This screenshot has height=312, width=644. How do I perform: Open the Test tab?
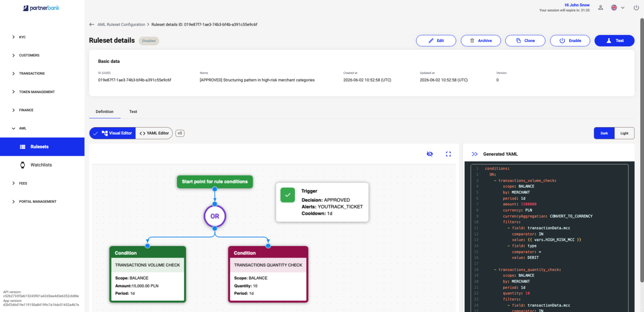(133, 112)
